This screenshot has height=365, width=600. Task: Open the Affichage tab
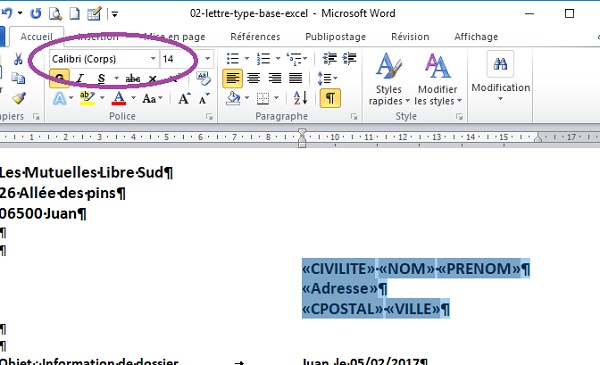pyautogui.click(x=476, y=37)
